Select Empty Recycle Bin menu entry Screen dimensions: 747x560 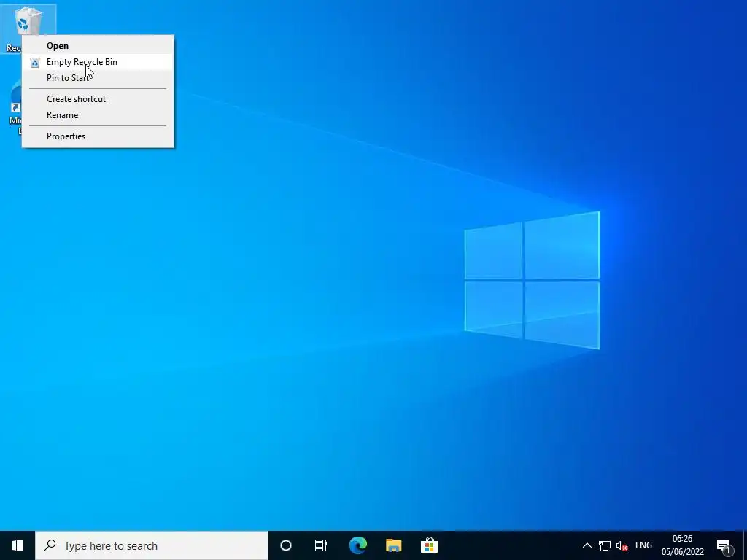point(98,62)
